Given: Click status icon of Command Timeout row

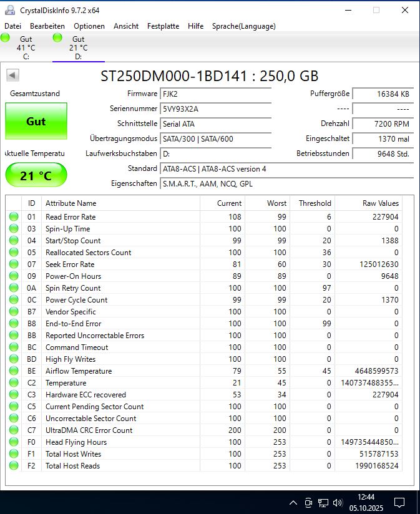Looking at the screenshot, I should click(x=14, y=347).
